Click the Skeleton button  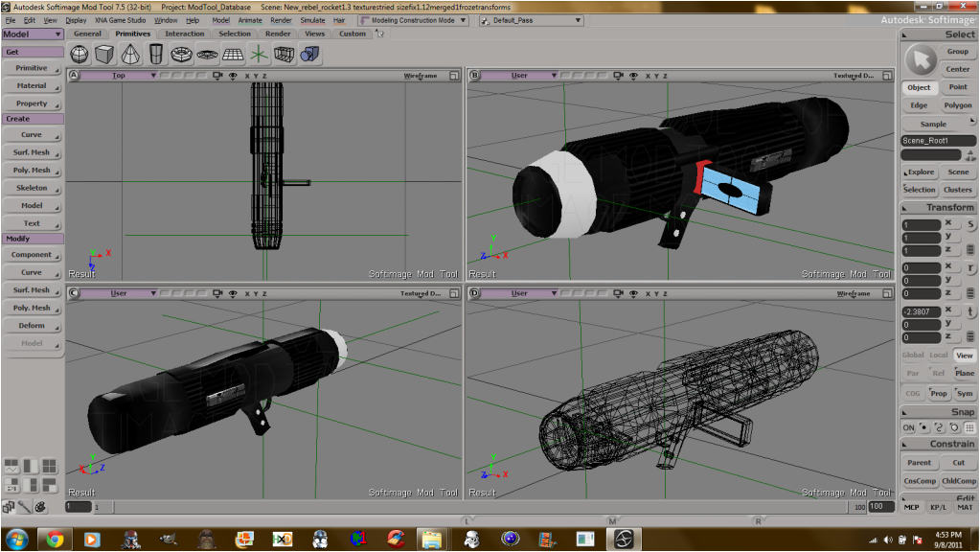(x=32, y=188)
